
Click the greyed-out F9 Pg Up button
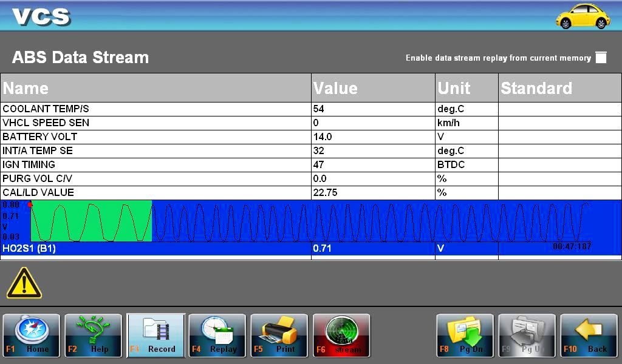click(527, 336)
